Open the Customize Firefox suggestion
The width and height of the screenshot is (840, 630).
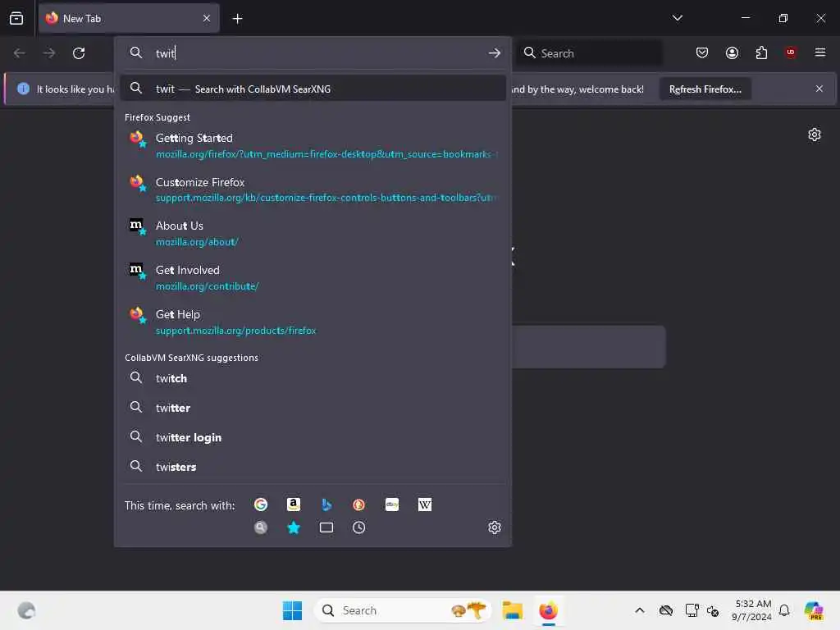[x=313, y=189]
